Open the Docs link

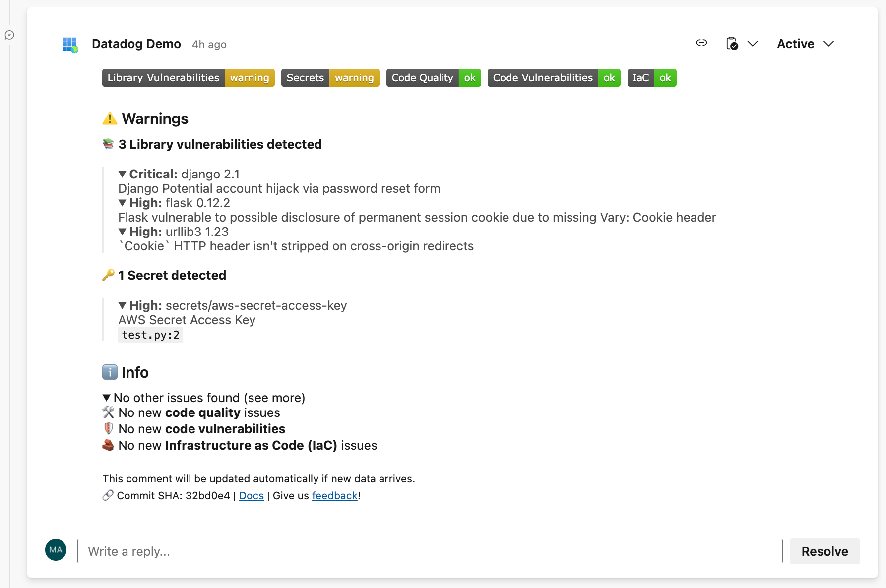tap(251, 495)
